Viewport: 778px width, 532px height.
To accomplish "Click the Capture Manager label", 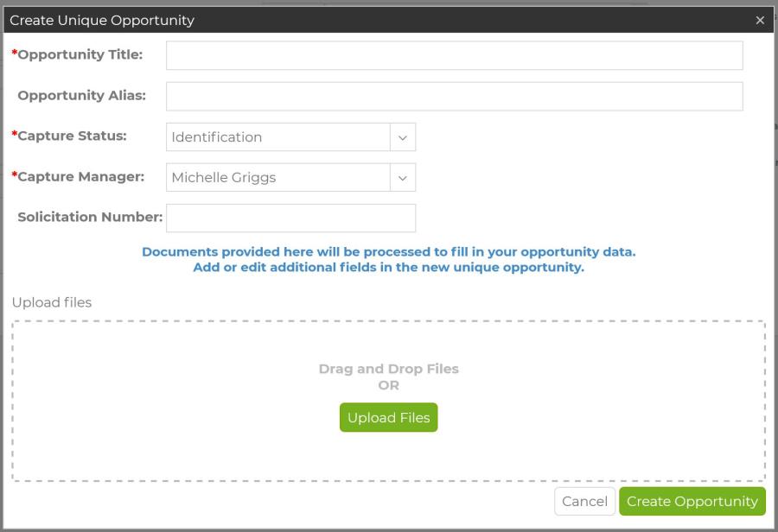I will click(x=78, y=176).
